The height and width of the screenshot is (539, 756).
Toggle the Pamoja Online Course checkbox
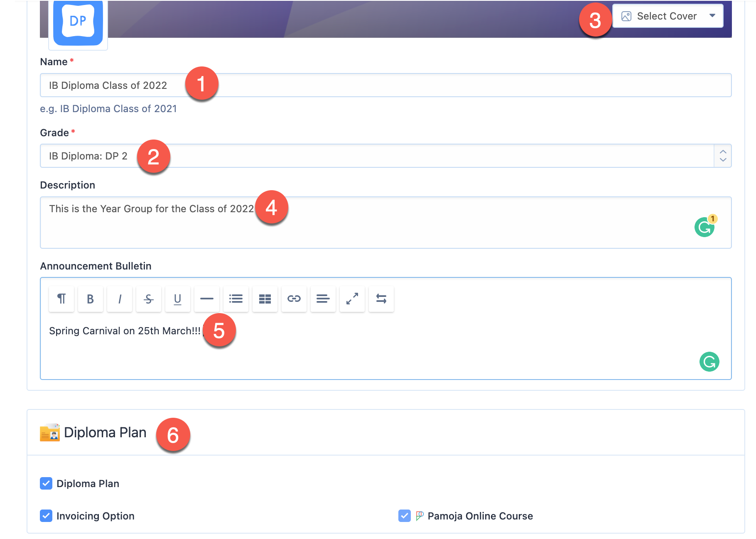click(x=405, y=516)
